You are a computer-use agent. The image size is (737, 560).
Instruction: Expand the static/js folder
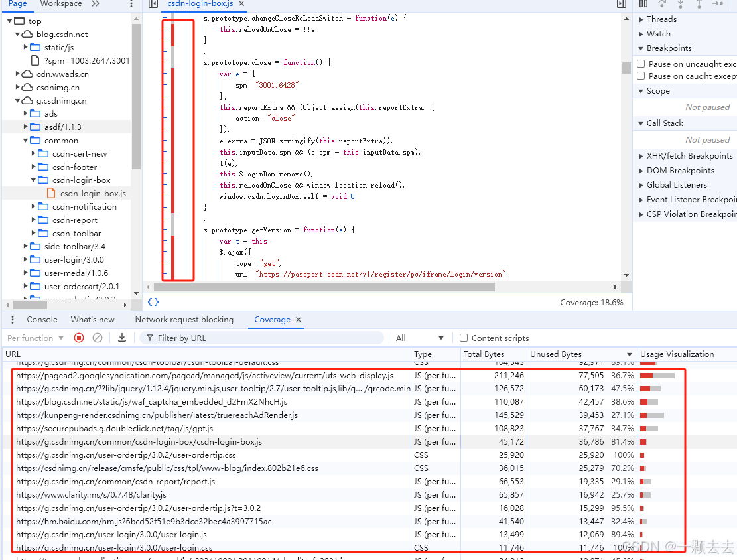click(x=26, y=47)
